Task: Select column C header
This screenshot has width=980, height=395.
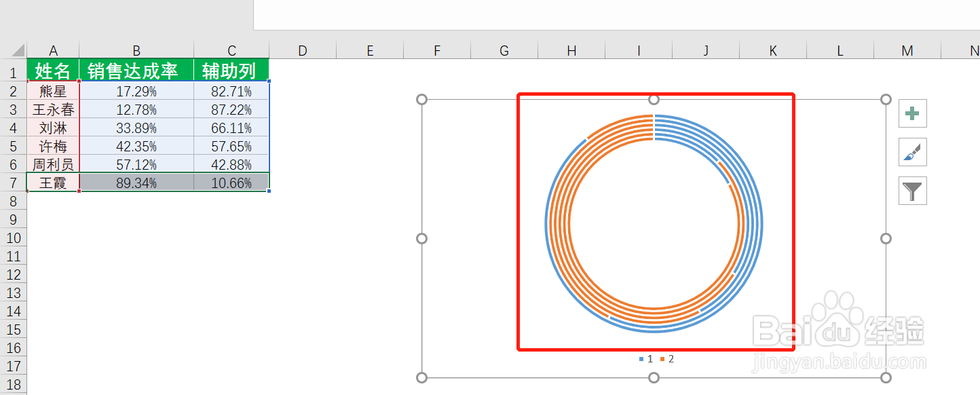Action: (231, 50)
